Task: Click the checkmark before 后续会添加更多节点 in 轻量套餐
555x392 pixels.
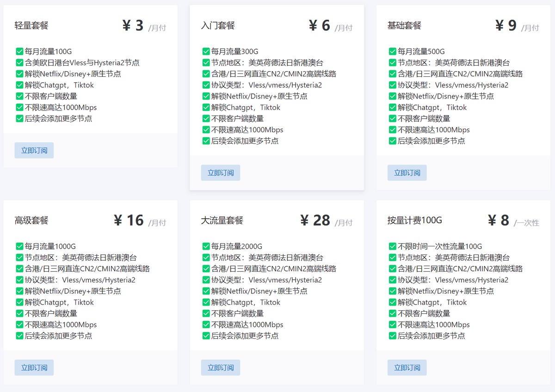Action: coord(19,118)
